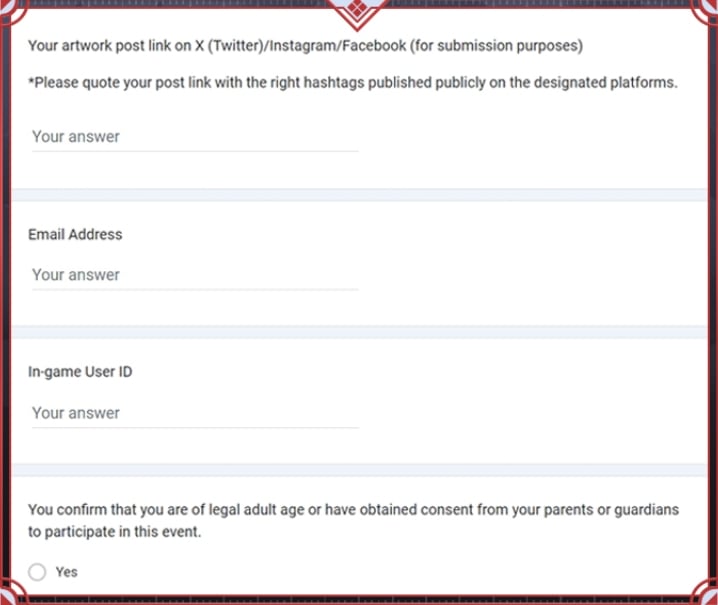The height and width of the screenshot is (605, 718).
Task: Focus the Email Address answer field
Action: (x=194, y=275)
